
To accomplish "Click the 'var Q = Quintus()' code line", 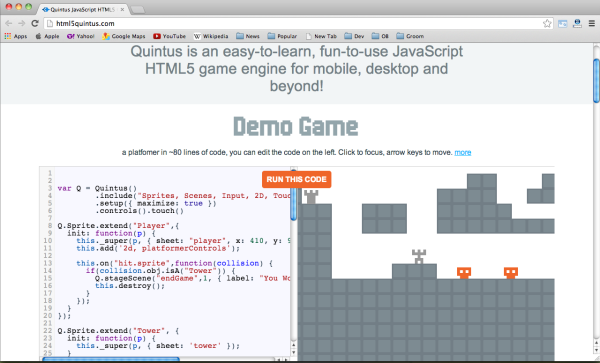I will coord(97,188).
